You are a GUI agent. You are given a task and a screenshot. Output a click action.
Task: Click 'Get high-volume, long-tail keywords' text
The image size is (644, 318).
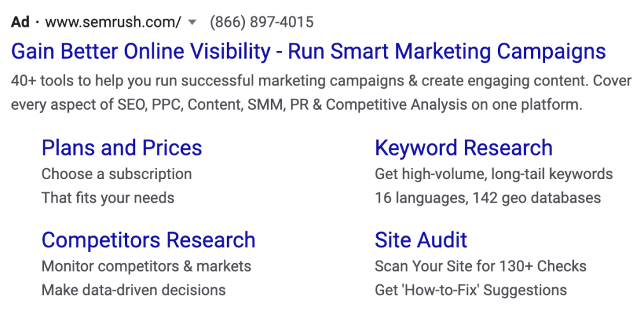tap(494, 174)
